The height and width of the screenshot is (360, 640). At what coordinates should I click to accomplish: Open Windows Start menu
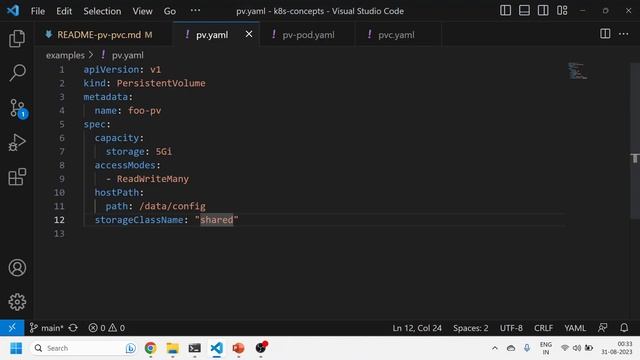(16, 348)
